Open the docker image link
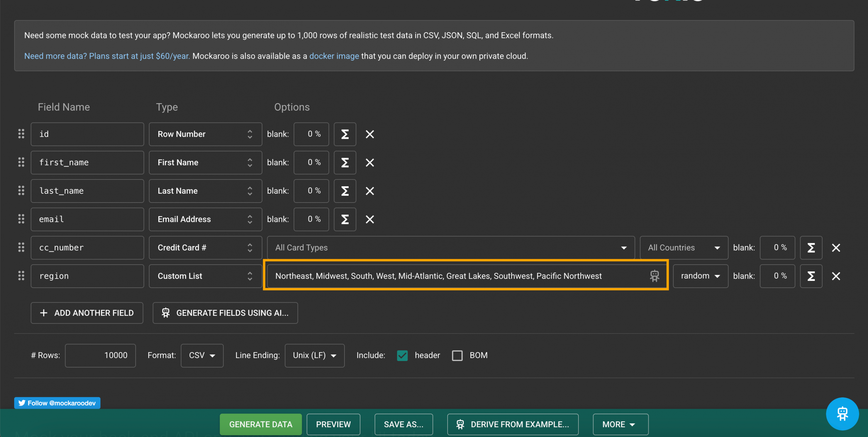 click(334, 56)
